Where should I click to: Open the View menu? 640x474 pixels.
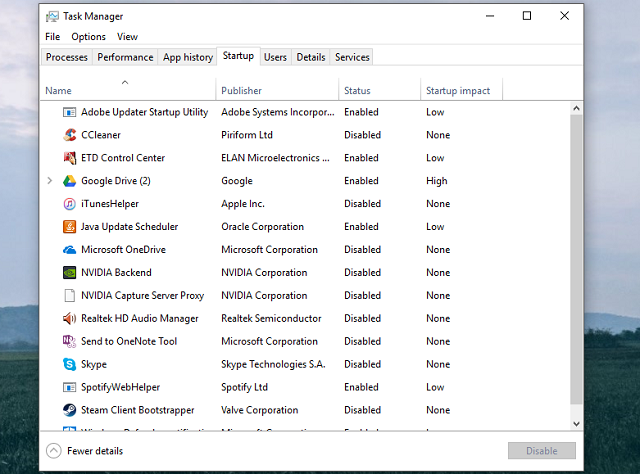(x=127, y=37)
